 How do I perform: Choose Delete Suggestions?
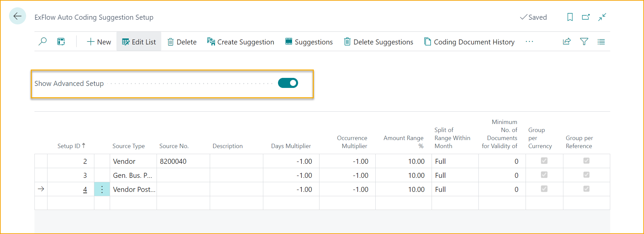(x=378, y=42)
